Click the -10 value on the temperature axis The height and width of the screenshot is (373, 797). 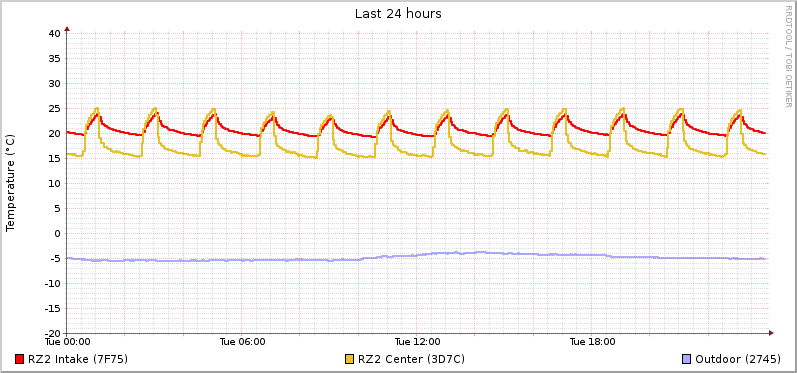[53, 283]
